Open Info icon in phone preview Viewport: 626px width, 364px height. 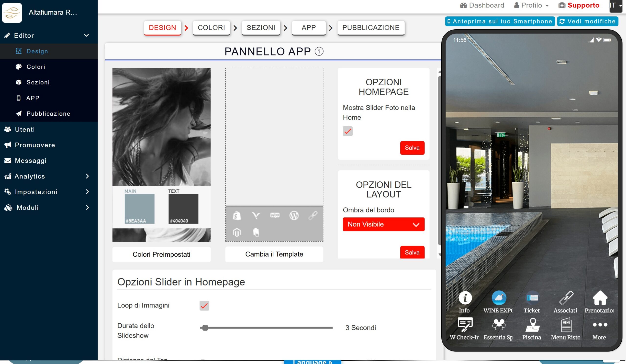tap(465, 298)
